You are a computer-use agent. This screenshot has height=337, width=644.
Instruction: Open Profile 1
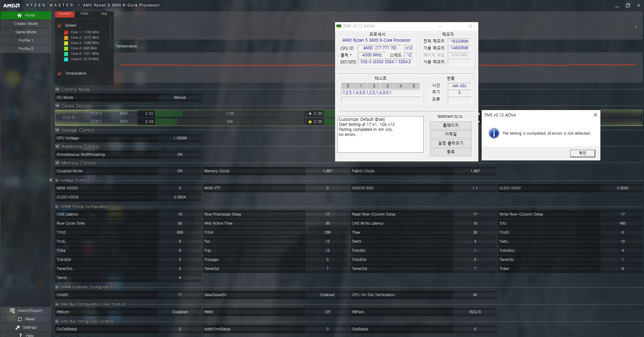[x=26, y=41]
